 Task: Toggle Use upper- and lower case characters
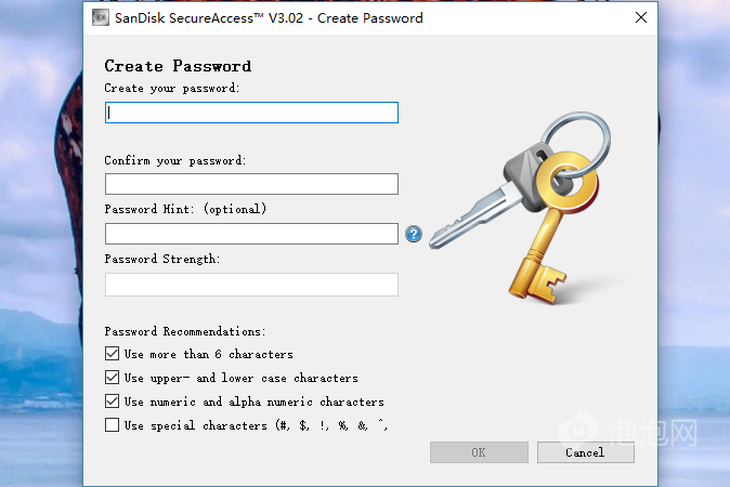point(112,377)
